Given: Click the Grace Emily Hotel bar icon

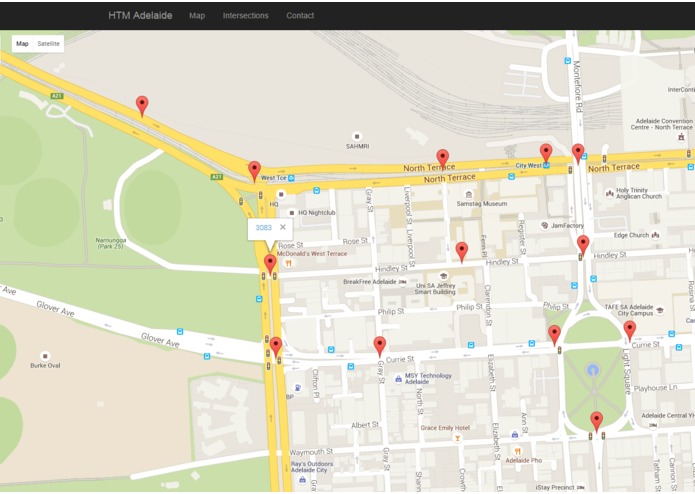Looking at the screenshot, I should 457,438.
